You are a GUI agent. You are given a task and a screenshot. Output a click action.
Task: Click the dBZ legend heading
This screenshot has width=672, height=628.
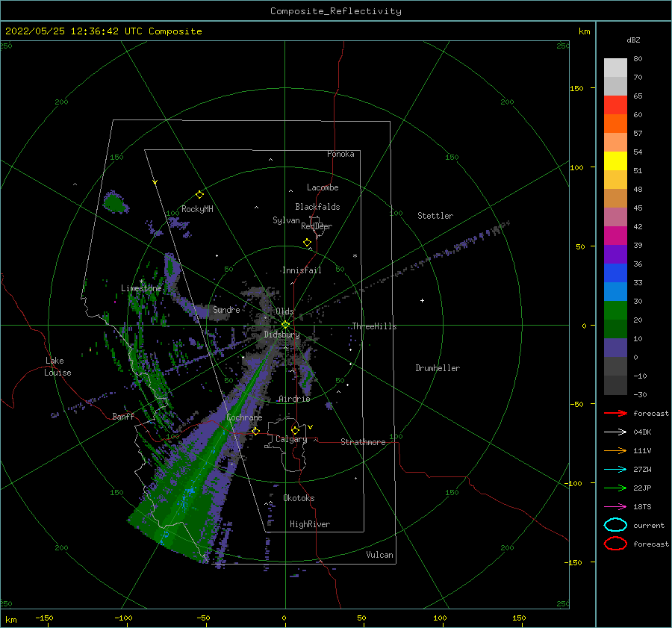click(633, 40)
